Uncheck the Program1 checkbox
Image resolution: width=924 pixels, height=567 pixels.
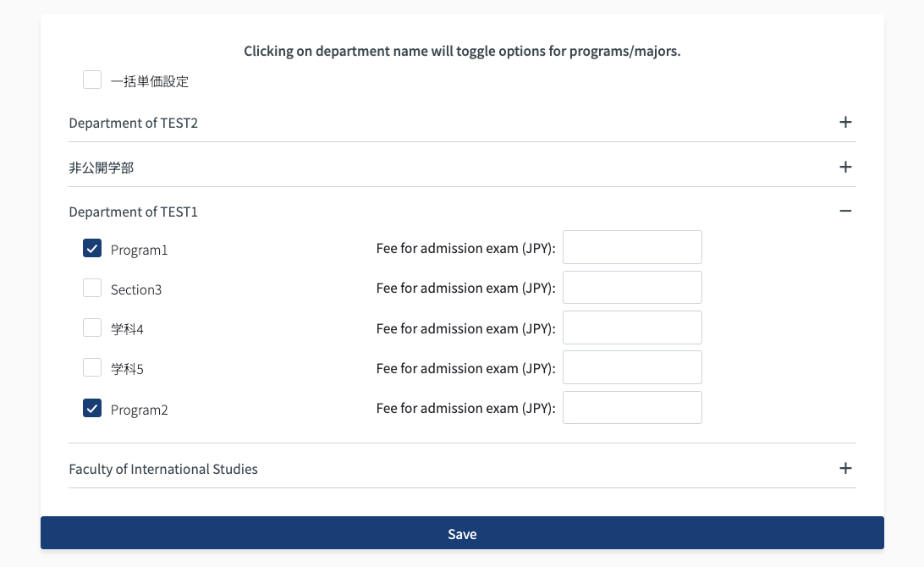[92, 248]
